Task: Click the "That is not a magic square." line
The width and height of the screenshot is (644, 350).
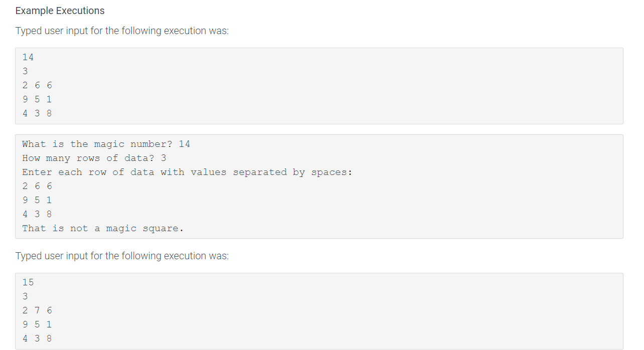Action: pos(103,228)
